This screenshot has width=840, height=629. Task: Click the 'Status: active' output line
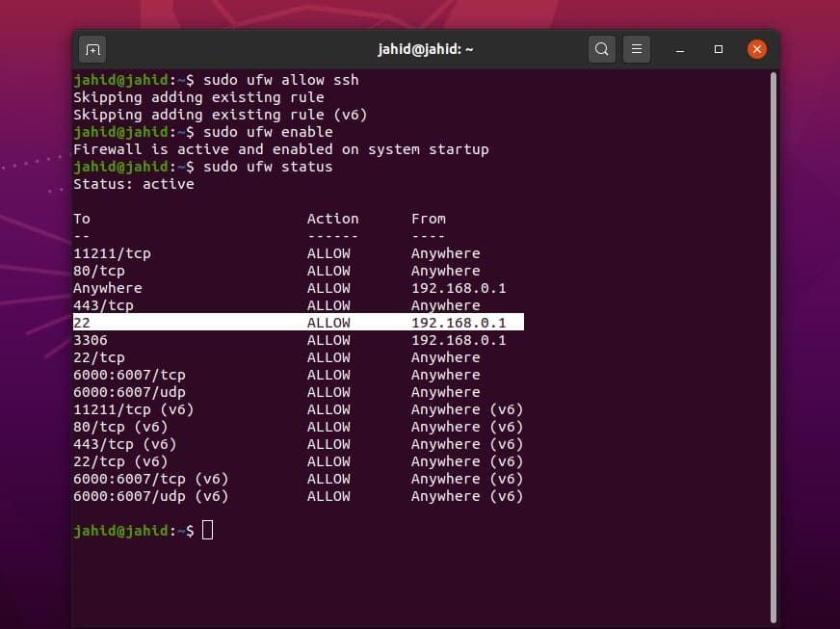tap(134, 184)
